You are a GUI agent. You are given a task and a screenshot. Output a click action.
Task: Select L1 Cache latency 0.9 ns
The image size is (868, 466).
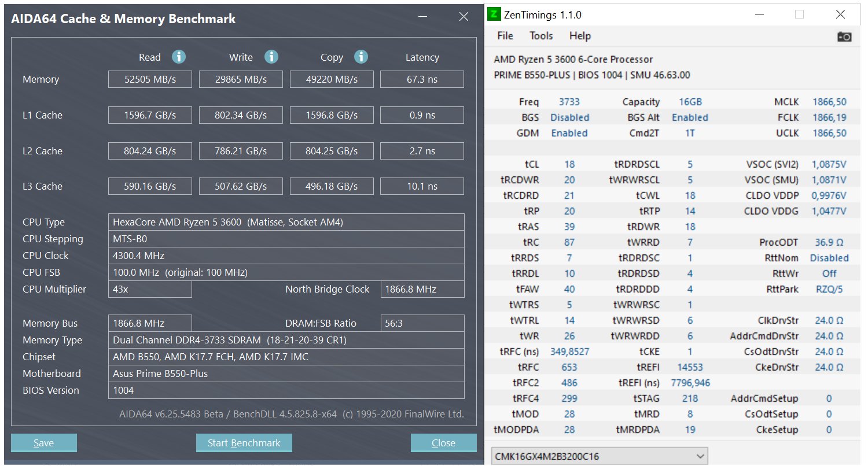tap(422, 115)
